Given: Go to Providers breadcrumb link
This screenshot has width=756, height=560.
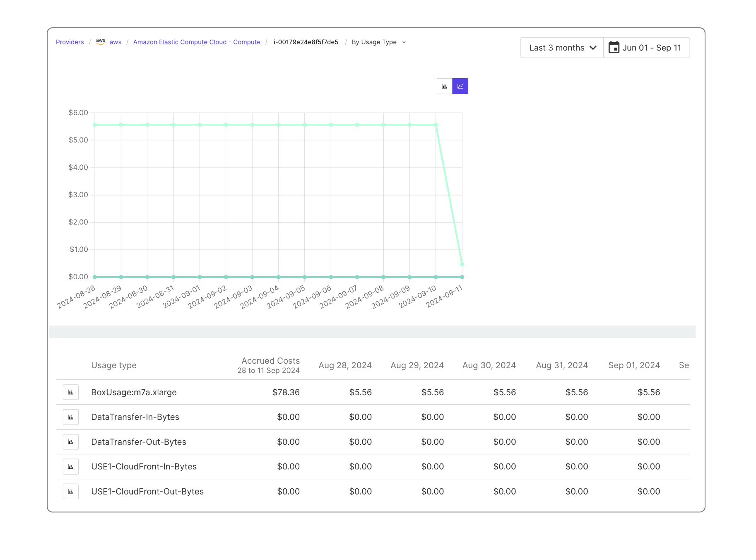Looking at the screenshot, I should click(x=70, y=42).
